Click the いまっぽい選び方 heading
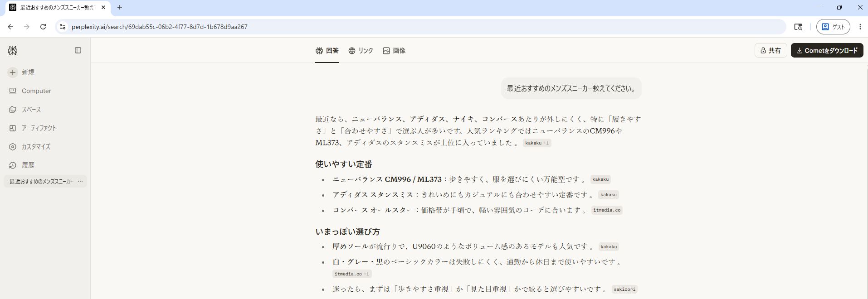Screen dimensions: 868x299 pos(347,231)
